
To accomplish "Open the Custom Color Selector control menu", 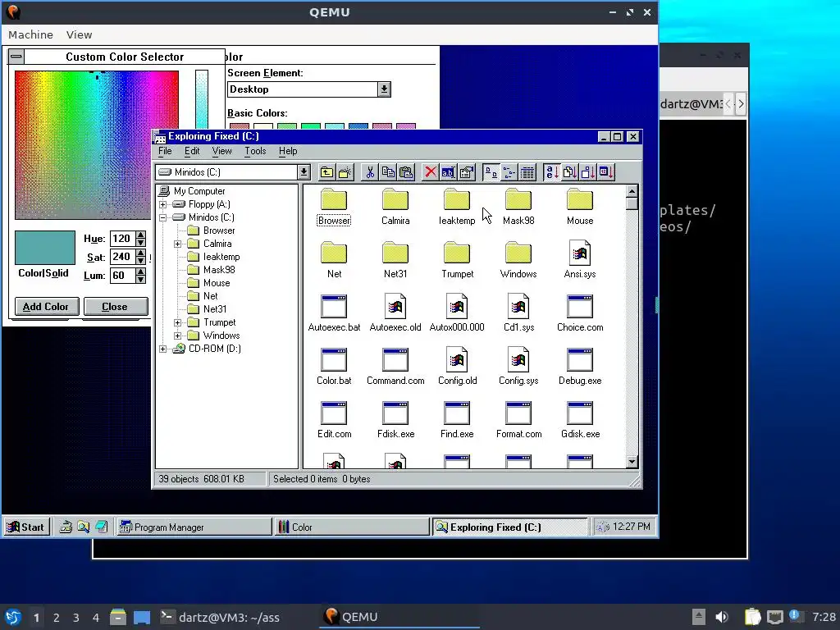I will point(16,57).
